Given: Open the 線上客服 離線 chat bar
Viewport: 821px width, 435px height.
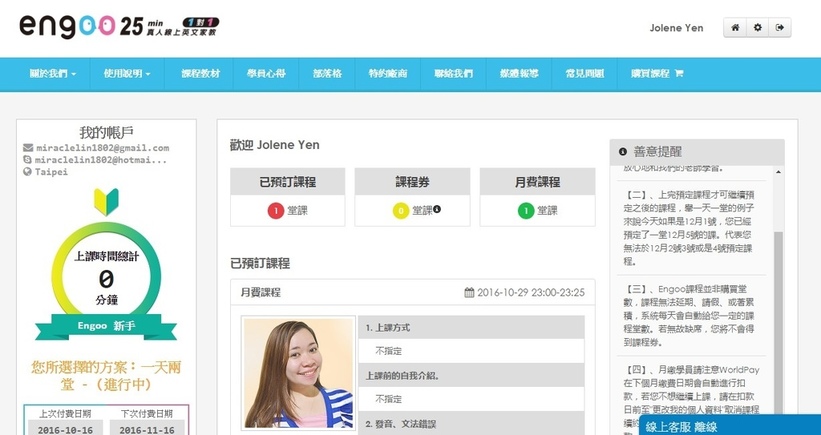Looking at the screenshot, I should point(714,425).
